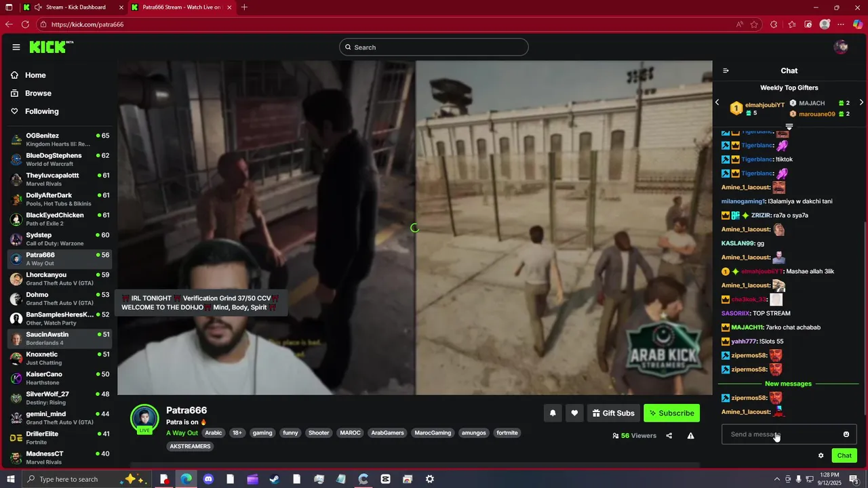The height and width of the screenshot is (488, 868).
Task: Show previous Weekly Top Gifters with left arrow
Action: (717, 102)
